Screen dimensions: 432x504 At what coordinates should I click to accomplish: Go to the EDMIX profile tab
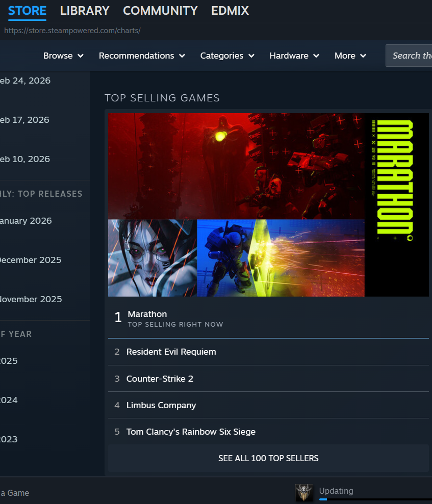click(x=230, y=10)
